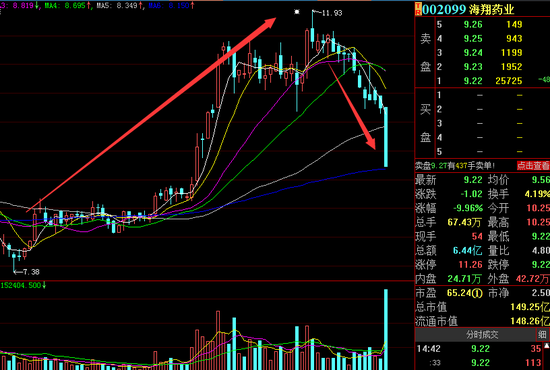Click the 内盘 value 24.71万
Screen dimensions: 550x370
point(464,279)
